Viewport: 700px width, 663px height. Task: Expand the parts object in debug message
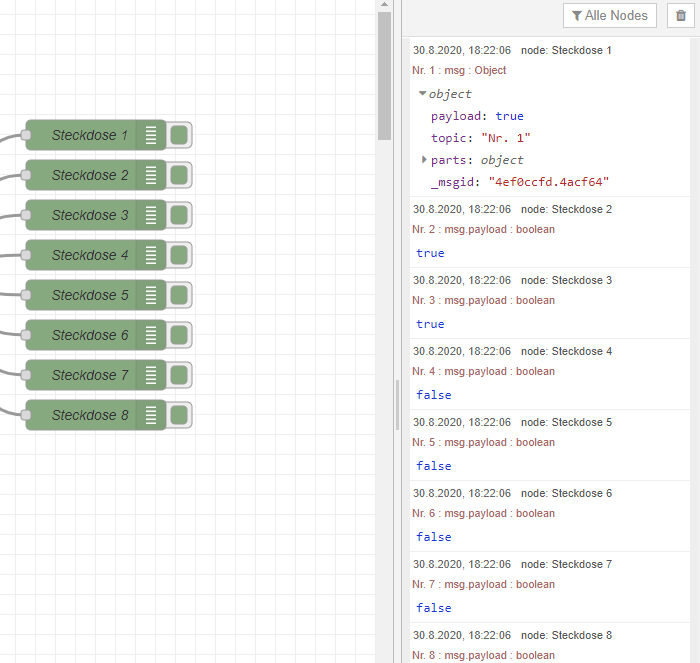pyautogui.click(x=424, y=159)
